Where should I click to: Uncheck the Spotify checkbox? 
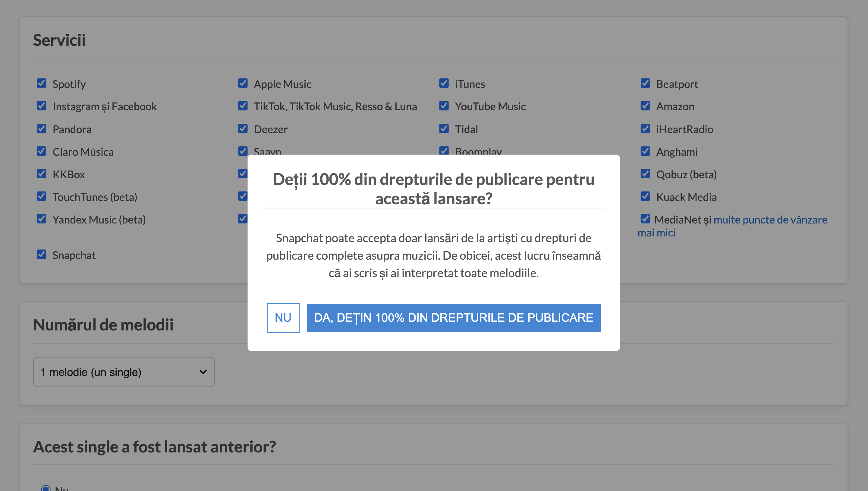[42, 83]
